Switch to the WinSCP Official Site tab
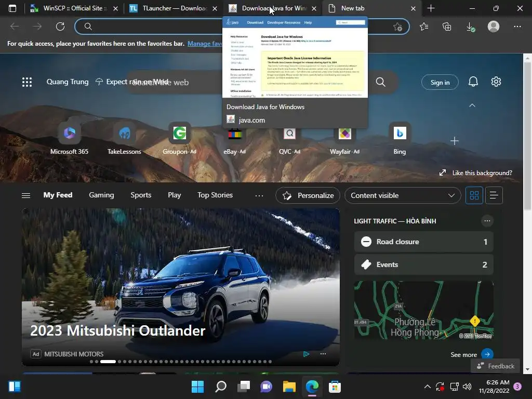532x399 pixels. (73, 8)
